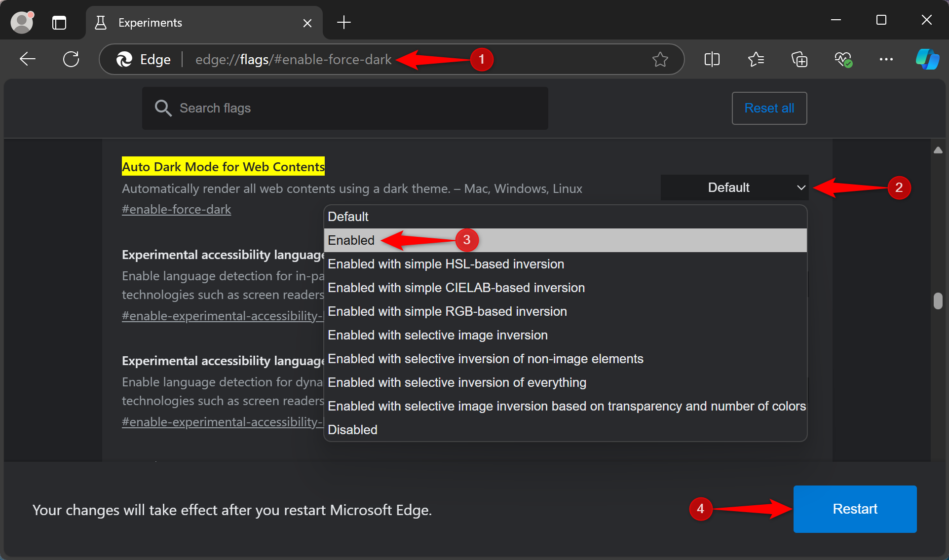This screenshot has height=560, width=949.
Task: Activate split screen view
Action: point(712,59)
